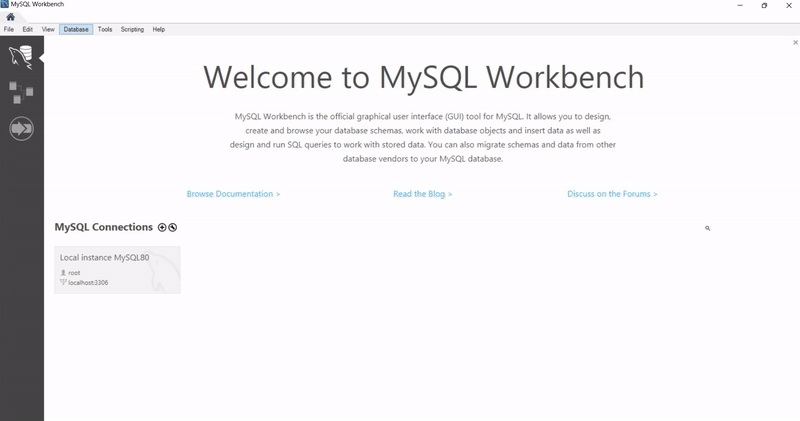Click the MySQL Connections heading
The width and height of the screenshot is (800, 421).
point(104,227)
